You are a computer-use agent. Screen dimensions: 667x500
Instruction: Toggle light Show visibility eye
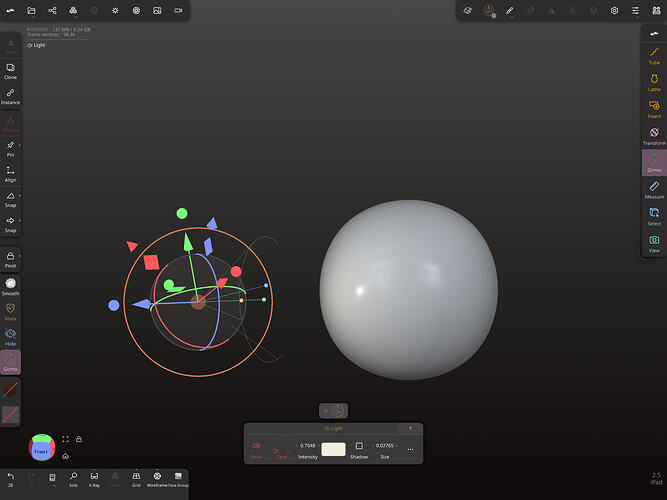[x=257, y=449]
